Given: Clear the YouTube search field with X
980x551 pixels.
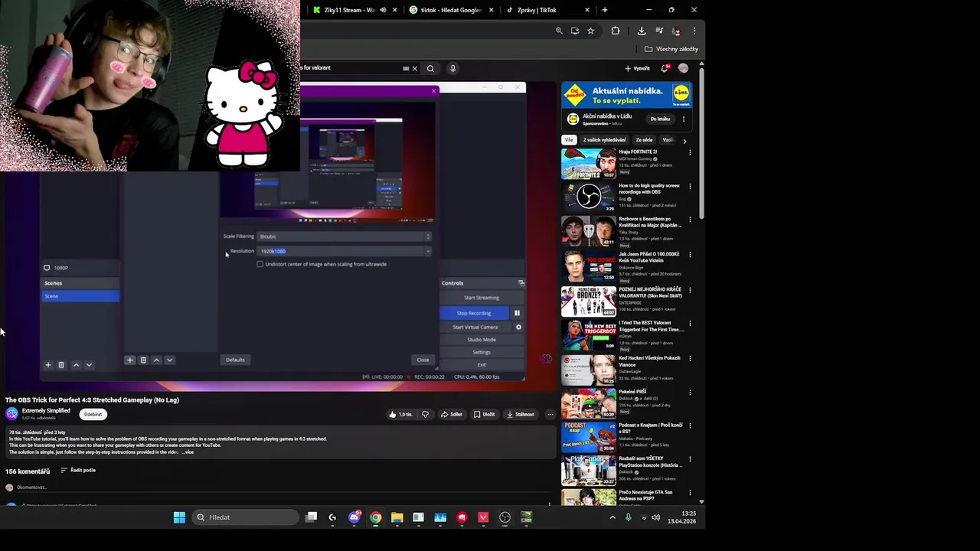Looking at the screenshot, I should point(415,68).
